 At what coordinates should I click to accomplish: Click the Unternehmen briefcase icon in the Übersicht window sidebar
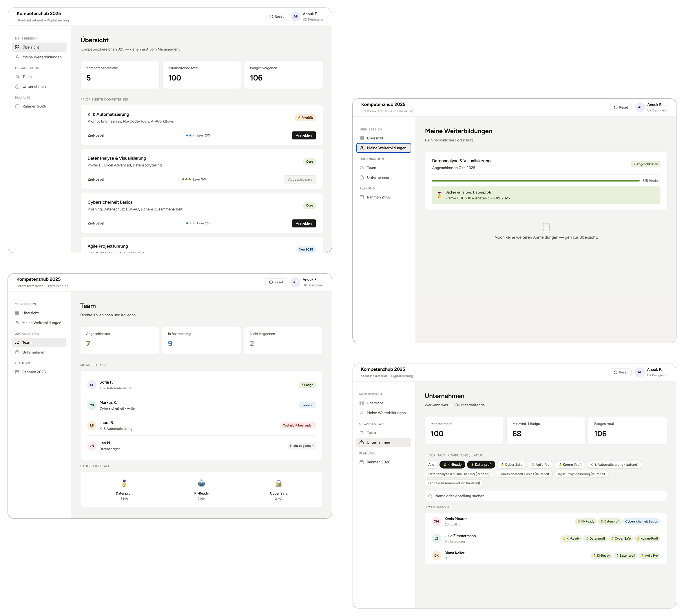click(x=17, y=87)
